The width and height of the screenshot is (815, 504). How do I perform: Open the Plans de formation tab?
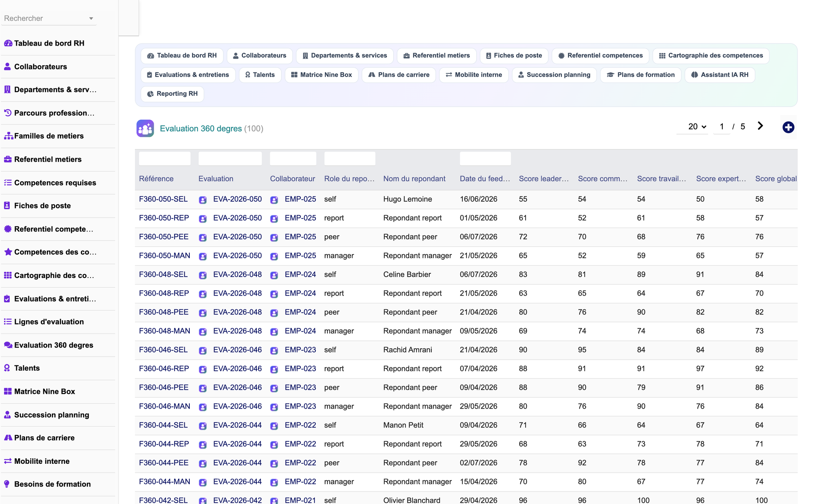[640, 75]
